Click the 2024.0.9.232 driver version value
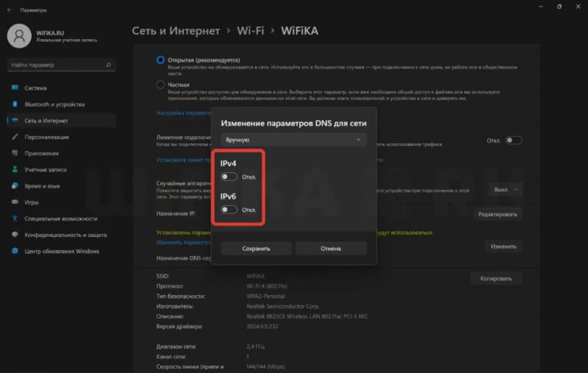 click(x=262, y=327)
